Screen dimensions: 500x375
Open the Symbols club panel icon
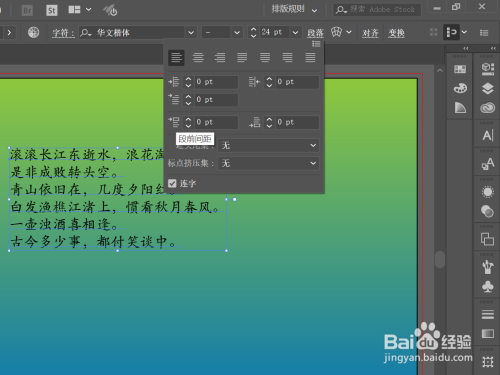[x=488, y=287]
